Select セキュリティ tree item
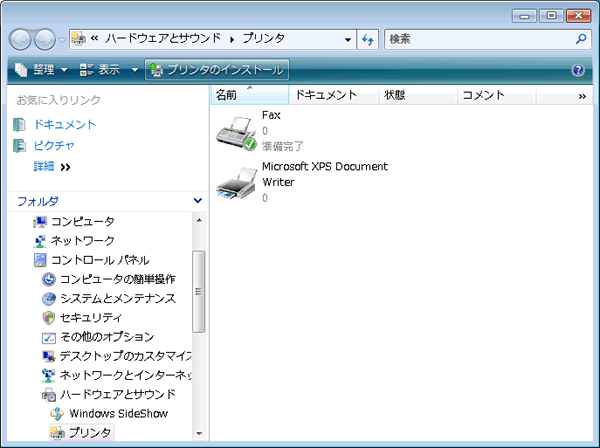This screenshot has height=448, width=600. [91, 318]
